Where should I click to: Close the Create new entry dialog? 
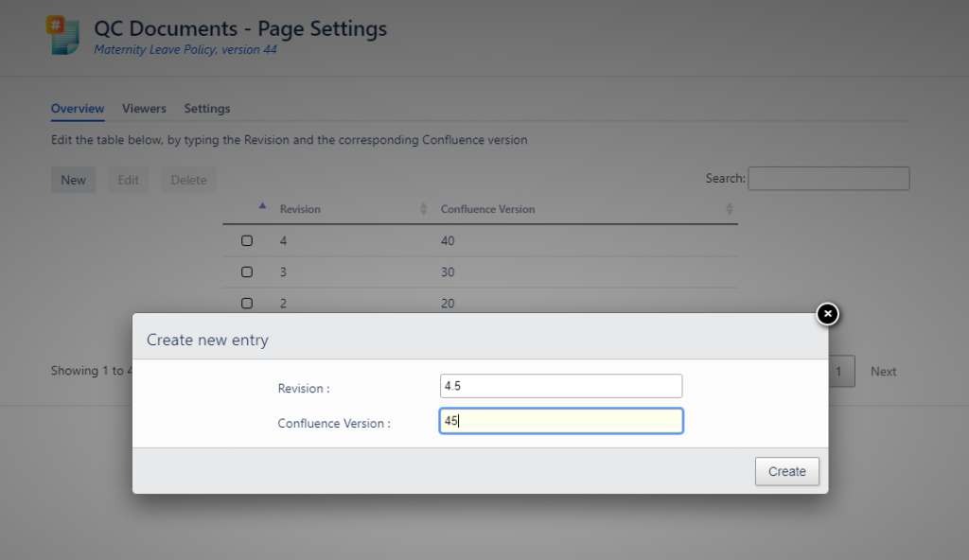point(827,314)
